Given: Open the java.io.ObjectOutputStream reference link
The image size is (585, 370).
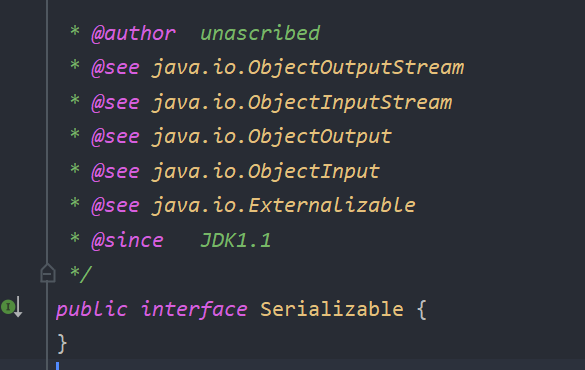Looking at the screenshot, I should (308, 68).
